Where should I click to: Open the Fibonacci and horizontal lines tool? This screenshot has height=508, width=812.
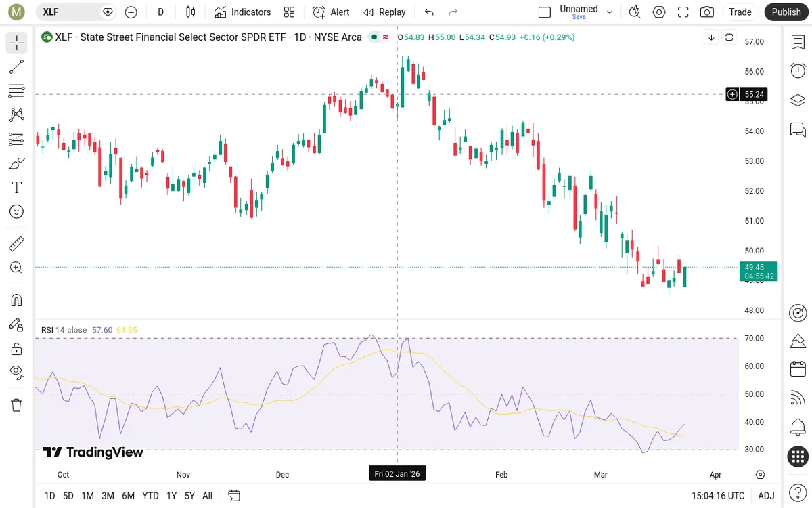click(17, 91)
